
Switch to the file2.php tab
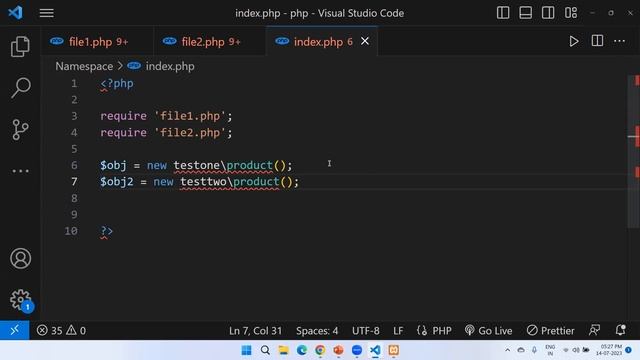[x=211, y=42]
